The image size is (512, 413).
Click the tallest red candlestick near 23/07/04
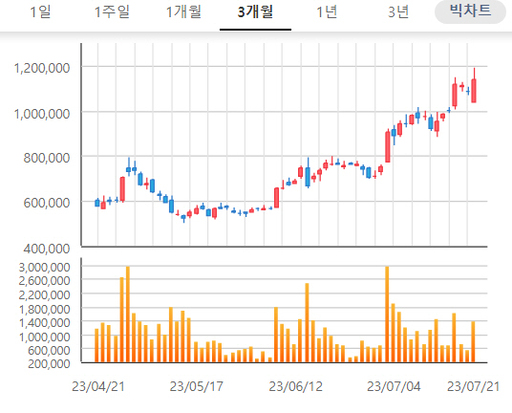387,147
